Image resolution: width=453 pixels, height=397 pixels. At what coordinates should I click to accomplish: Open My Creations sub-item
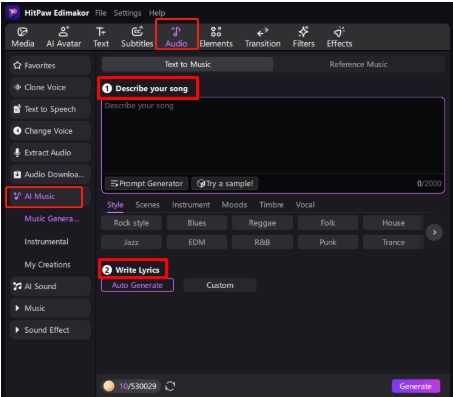(47, 265)
